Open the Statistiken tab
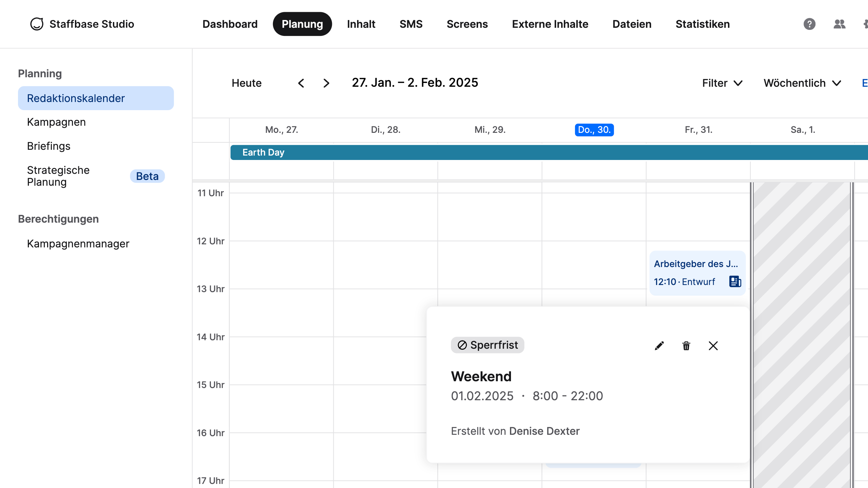This screenshot has height=488, width=868. point(703,24)
